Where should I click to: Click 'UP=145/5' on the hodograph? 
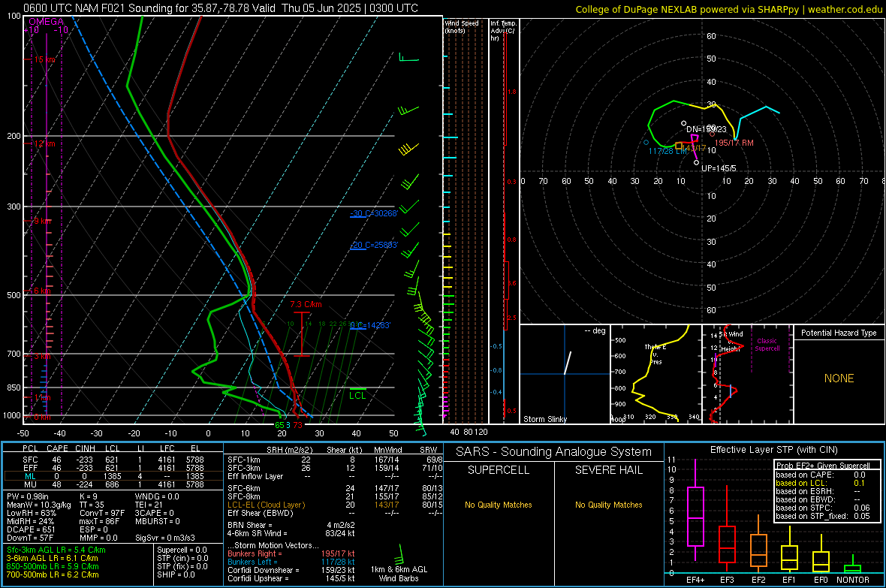tap(719, 168)
